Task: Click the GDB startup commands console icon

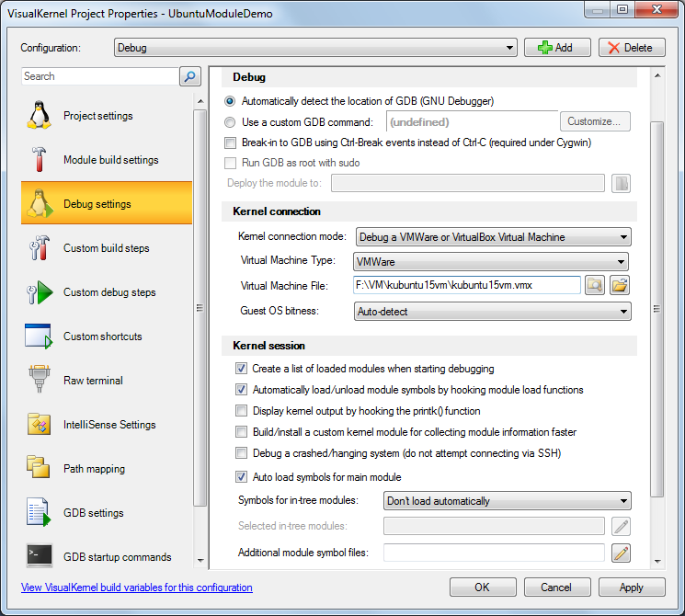Action: 40,555
